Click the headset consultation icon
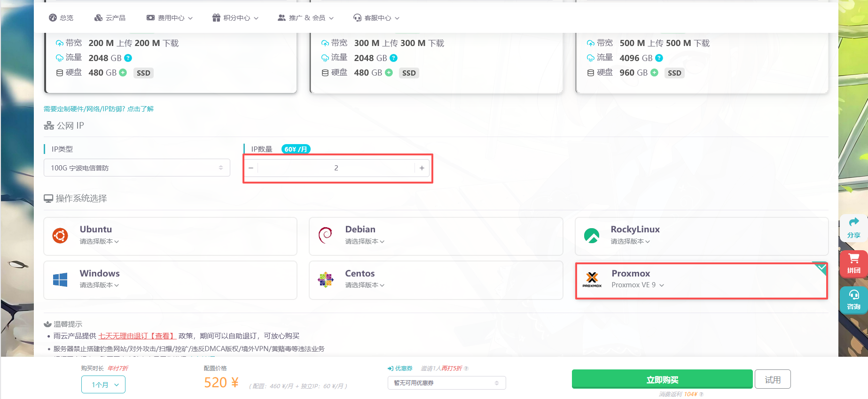The height and width of the screenshot is (399, 868). [x=853, y=295]
